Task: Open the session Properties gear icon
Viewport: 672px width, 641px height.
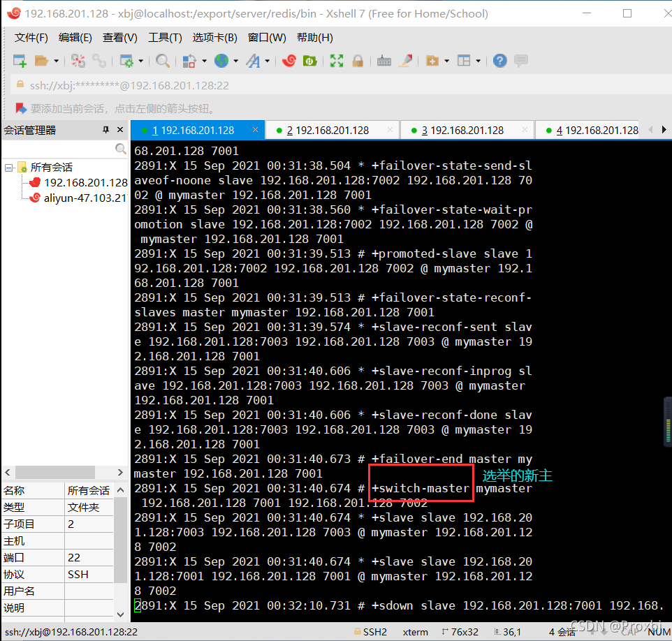Action: (126, 61)
